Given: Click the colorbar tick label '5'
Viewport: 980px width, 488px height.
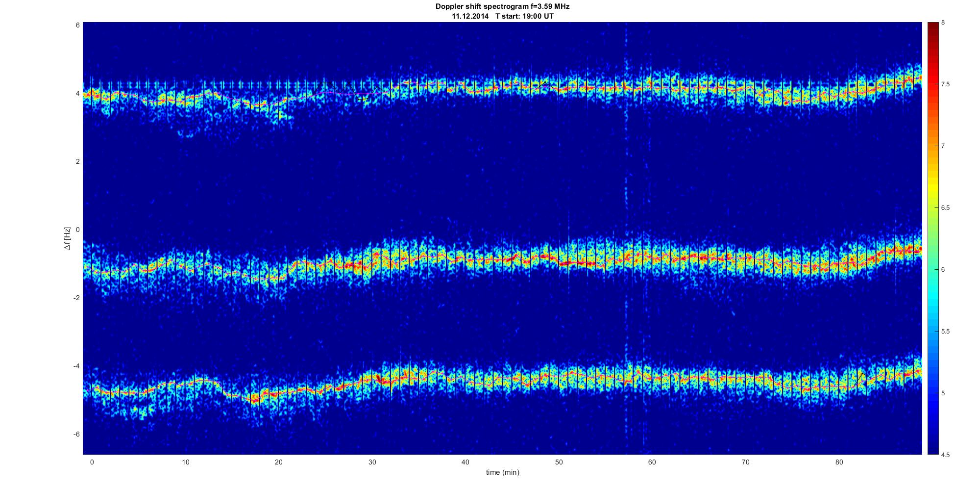Looking at the screenshot, I should (x=943, y=393).
